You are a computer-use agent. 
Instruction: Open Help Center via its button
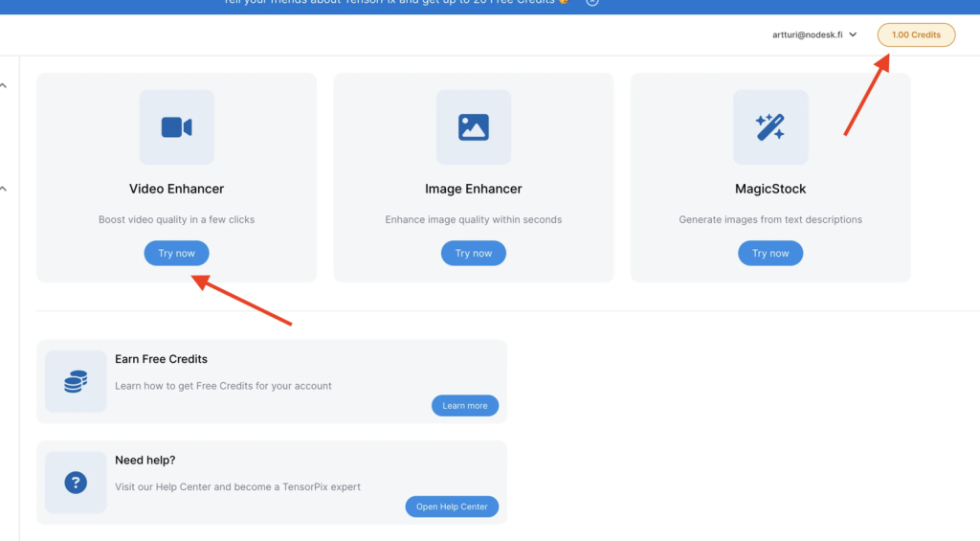click(x=452, y=507)
